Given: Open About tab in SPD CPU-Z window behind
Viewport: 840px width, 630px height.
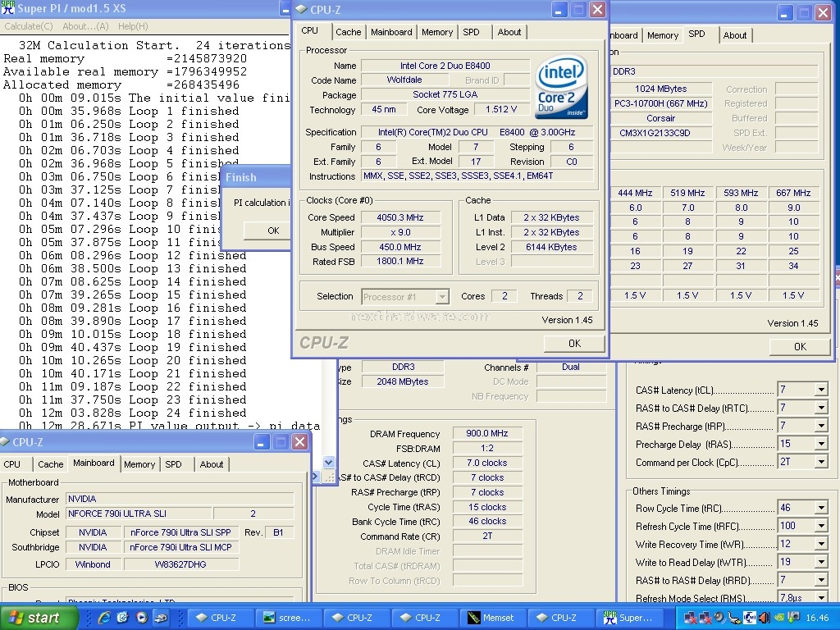Looking at the screenshot, I should tap(734, 35).
